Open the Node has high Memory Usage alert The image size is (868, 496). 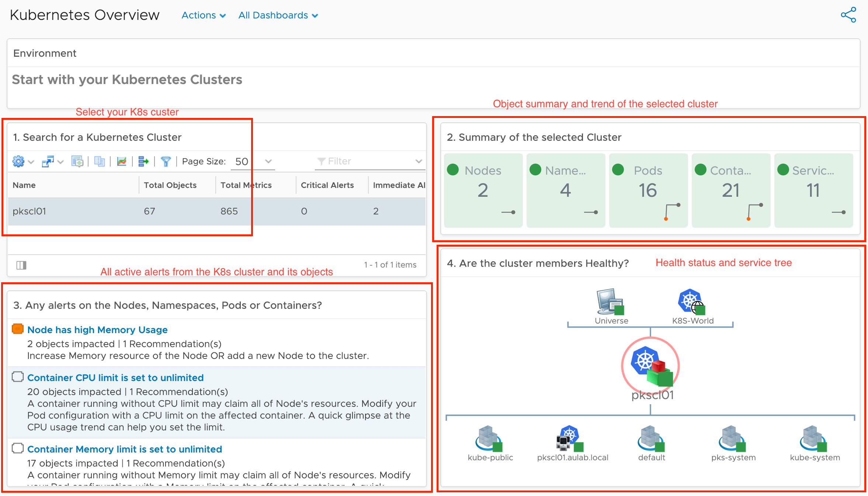pyautogui.click(x=97, y=329)
